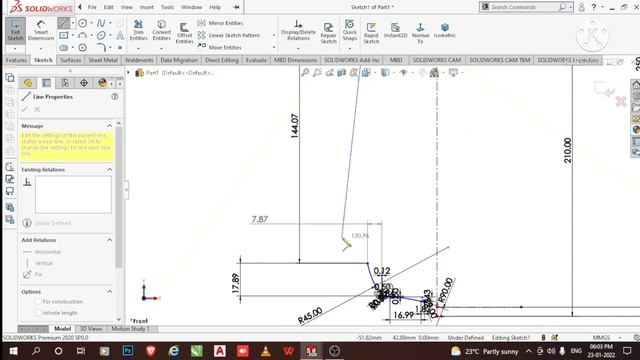Click Mirror Entities
This screenshot has width=640, height=360.
221,23
